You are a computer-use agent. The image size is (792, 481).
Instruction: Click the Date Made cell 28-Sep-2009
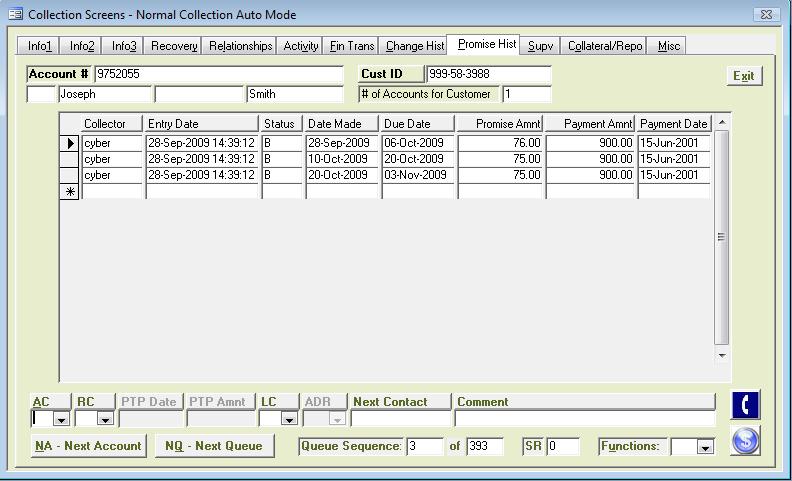[342, 143]
